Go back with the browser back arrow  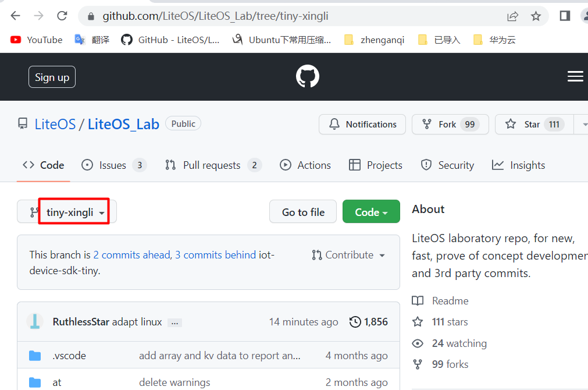coord(15,16)
